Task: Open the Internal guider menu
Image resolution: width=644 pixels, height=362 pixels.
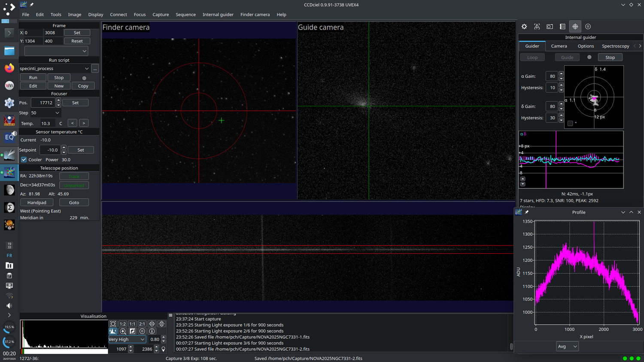Action: 218,15
